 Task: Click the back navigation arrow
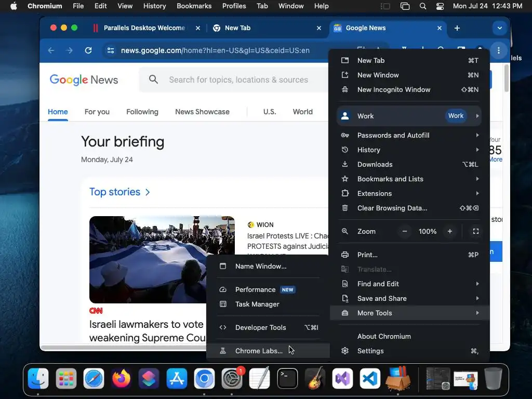[51, 50]
